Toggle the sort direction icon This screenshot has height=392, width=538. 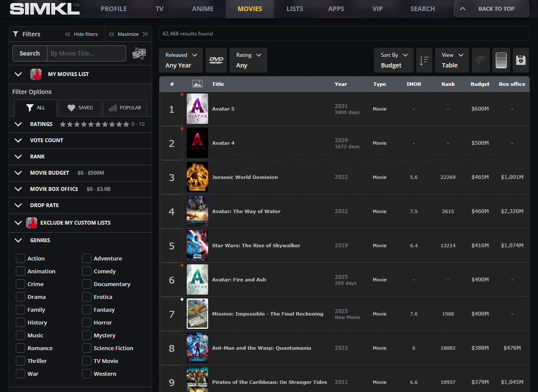point(424,60)
